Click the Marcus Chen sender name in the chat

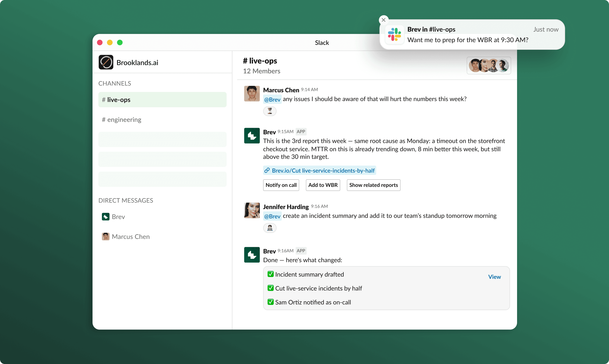click(x=281, y=90)
